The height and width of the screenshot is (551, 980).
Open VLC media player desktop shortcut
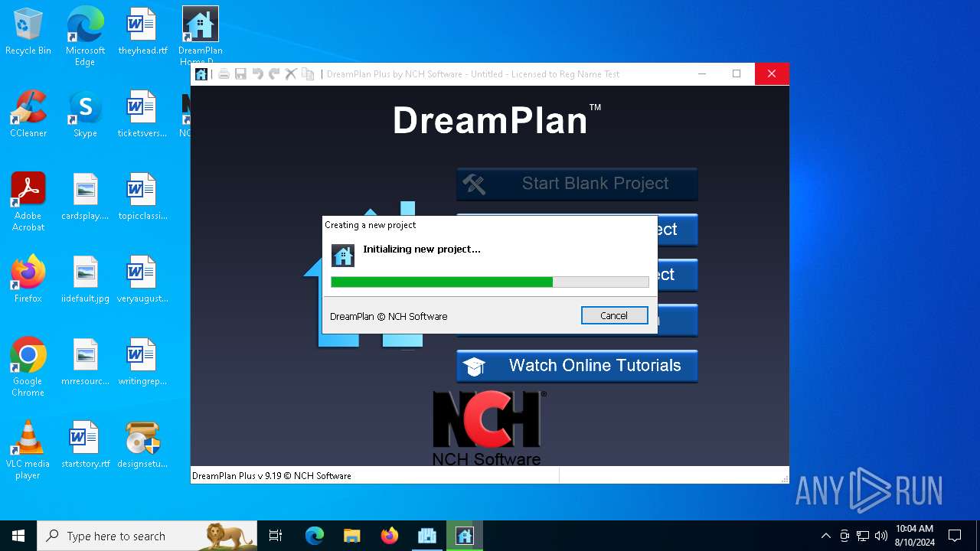28,450
